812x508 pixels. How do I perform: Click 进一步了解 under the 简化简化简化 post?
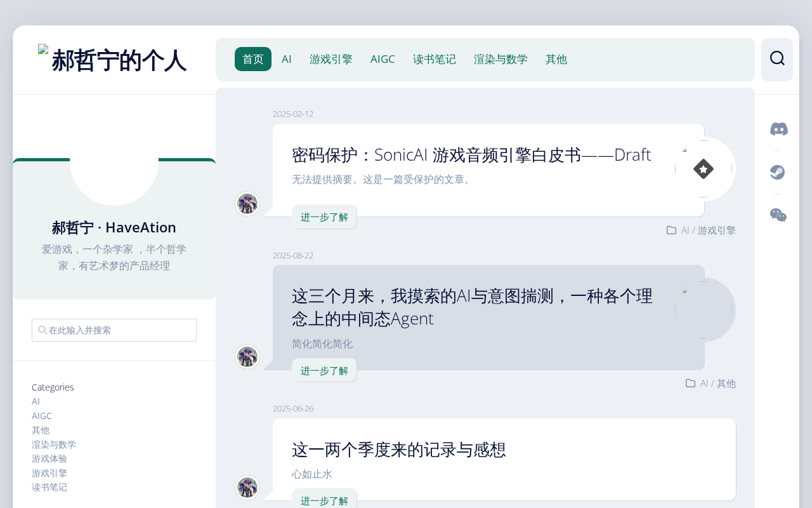click(324, 370)
